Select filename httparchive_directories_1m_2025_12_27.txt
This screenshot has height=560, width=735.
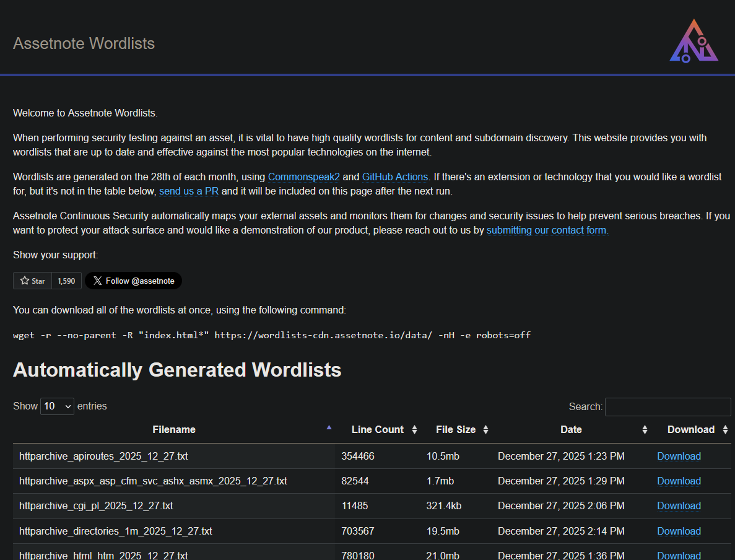(x=116, y=532)
